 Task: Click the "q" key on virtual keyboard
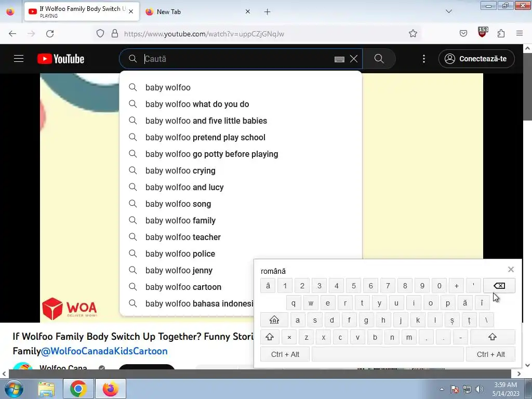pyautogui.click(x=294, y=303)
